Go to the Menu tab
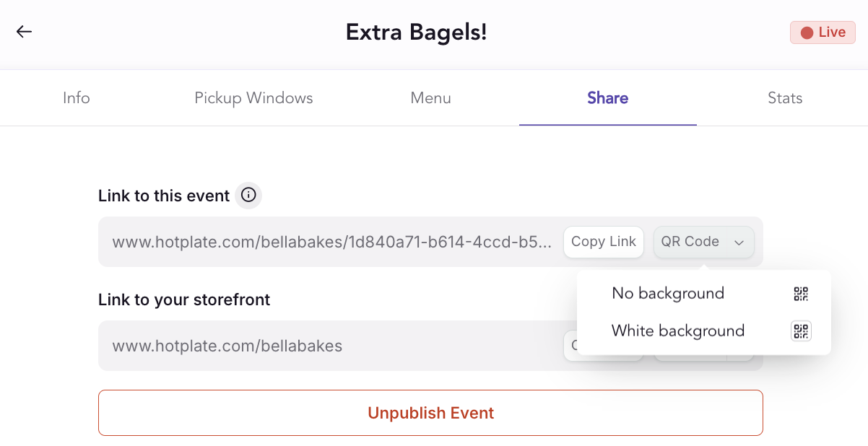This screenshot has height=446, width=868. point(430,98)
